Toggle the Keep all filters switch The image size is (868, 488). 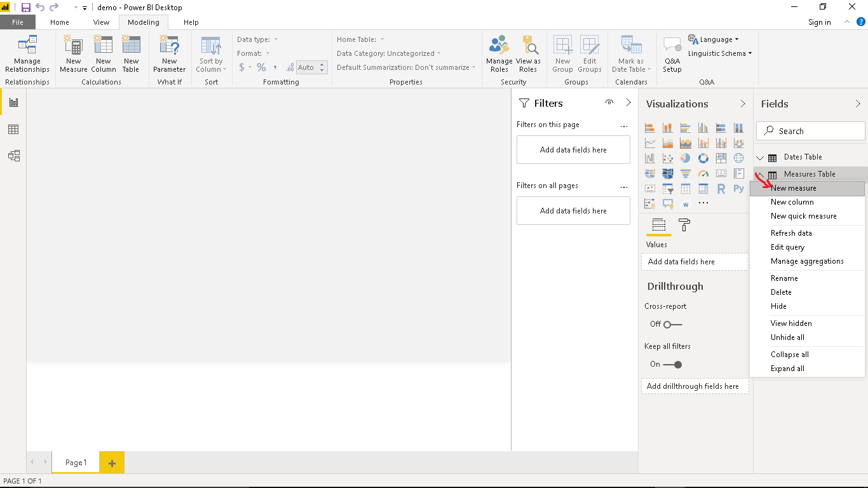(672, 364)
